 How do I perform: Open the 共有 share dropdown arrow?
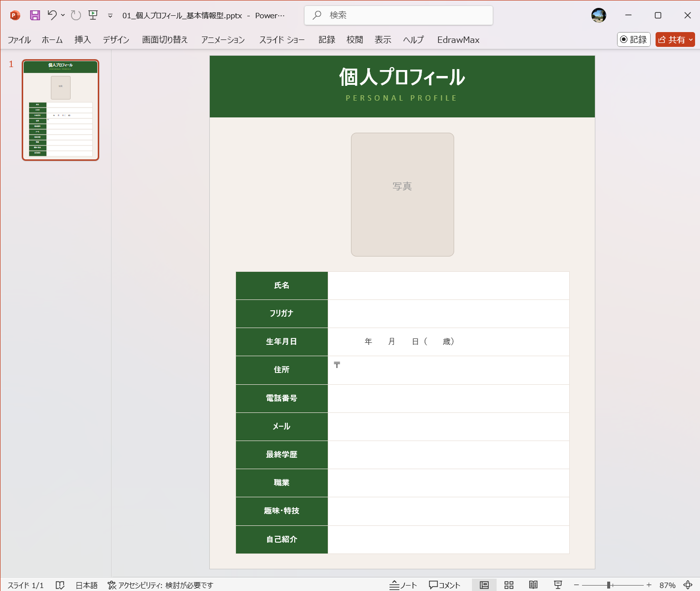click(691, 39)
